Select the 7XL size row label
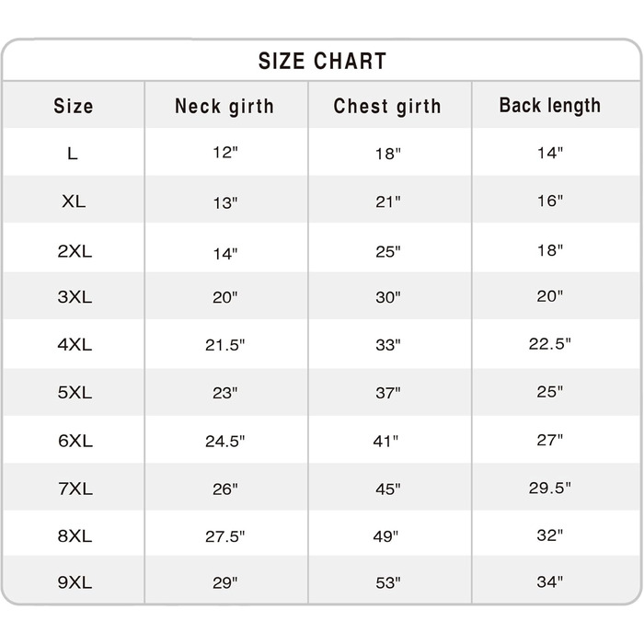The width and height of the screenshot is (644, 644). (75, 489)
